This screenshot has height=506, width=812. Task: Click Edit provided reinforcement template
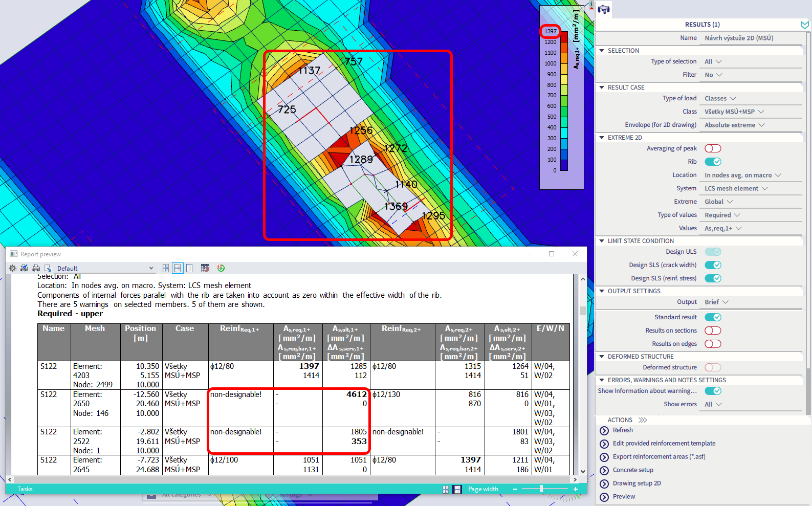(x=664, y=444)
